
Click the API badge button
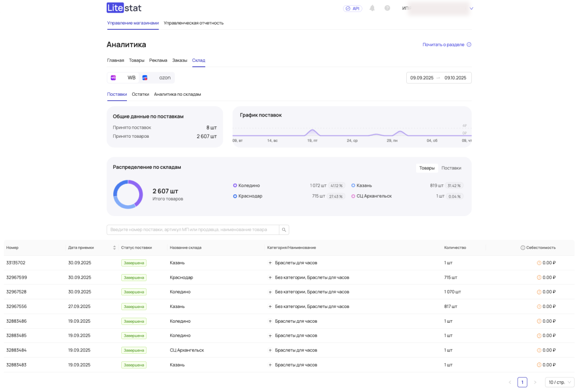352,8
